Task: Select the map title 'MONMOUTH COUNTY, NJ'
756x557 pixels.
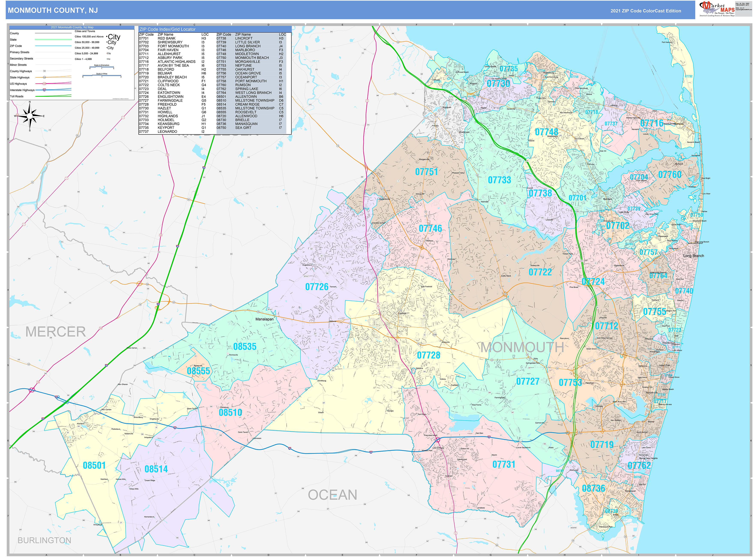Action: pyautogui.click(x=53, y=10)
